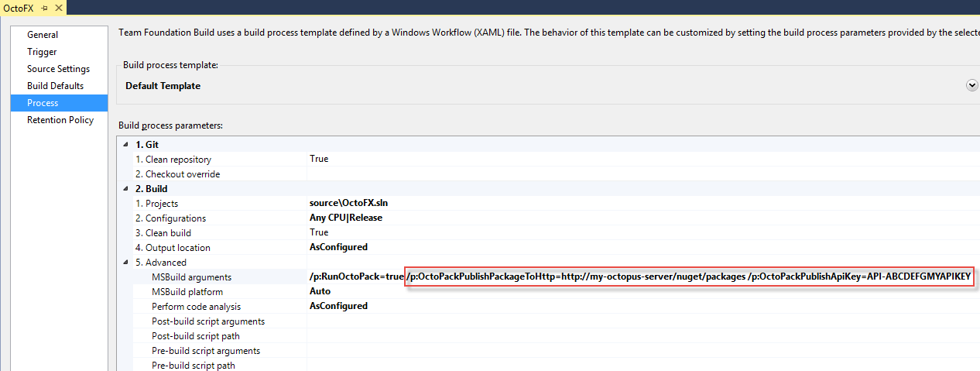Select Post-build script path row
980x371 pixels.
196,336
